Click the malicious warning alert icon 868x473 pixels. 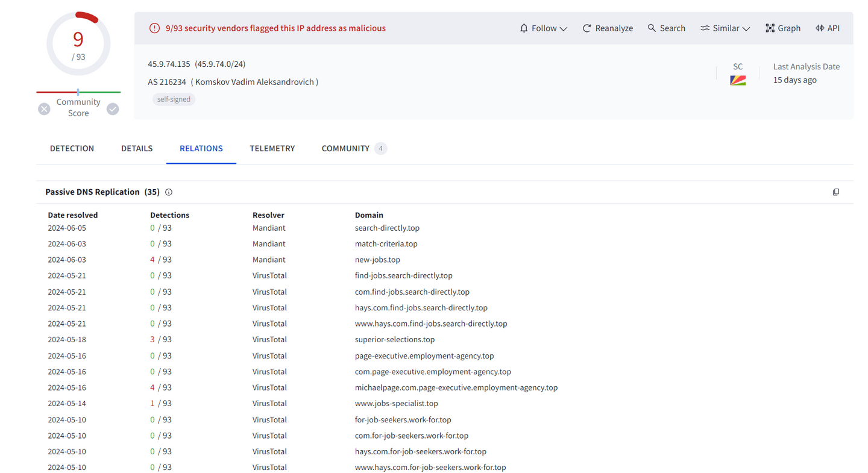[154, 28]
